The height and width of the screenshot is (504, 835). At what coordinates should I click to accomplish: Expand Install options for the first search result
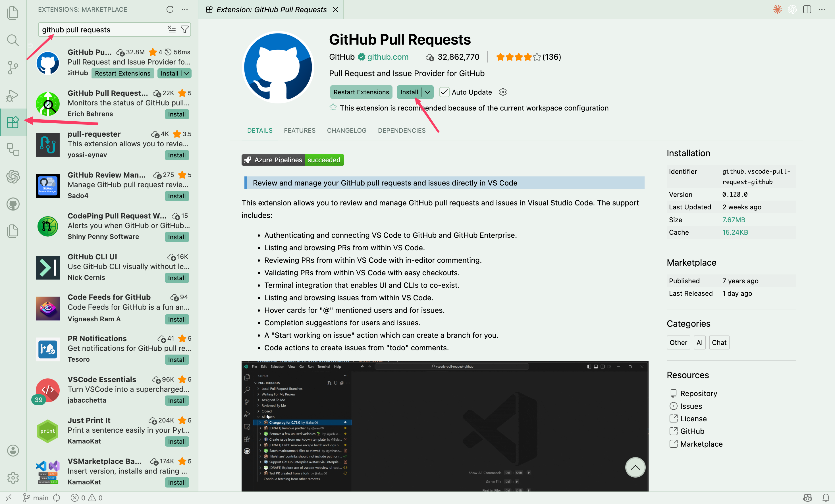coord(186,73)
